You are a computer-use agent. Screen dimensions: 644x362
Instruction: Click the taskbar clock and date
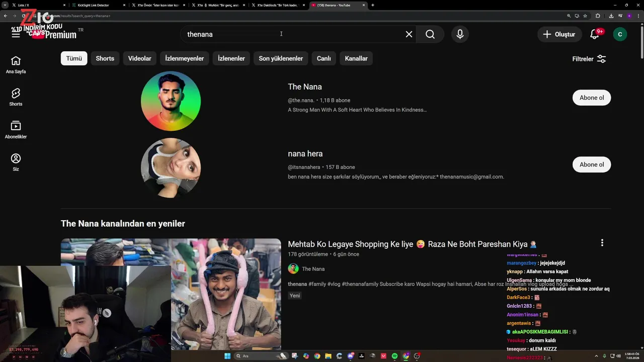click(x=632, y=356)
